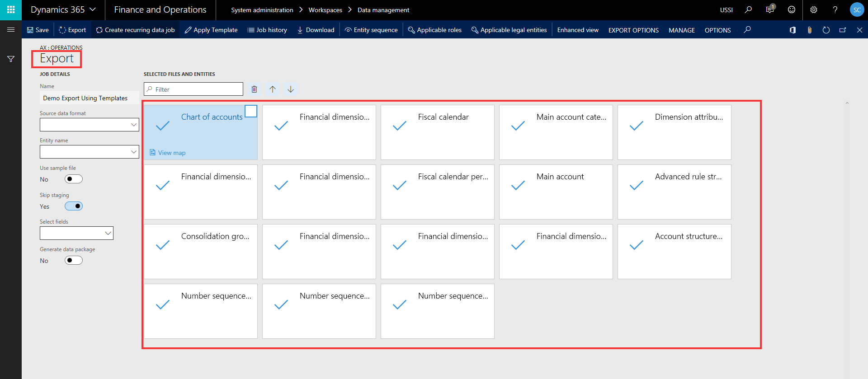Screen dimensions: 868x379
Task: Move entity up with the up arrow
Action: 273,89
